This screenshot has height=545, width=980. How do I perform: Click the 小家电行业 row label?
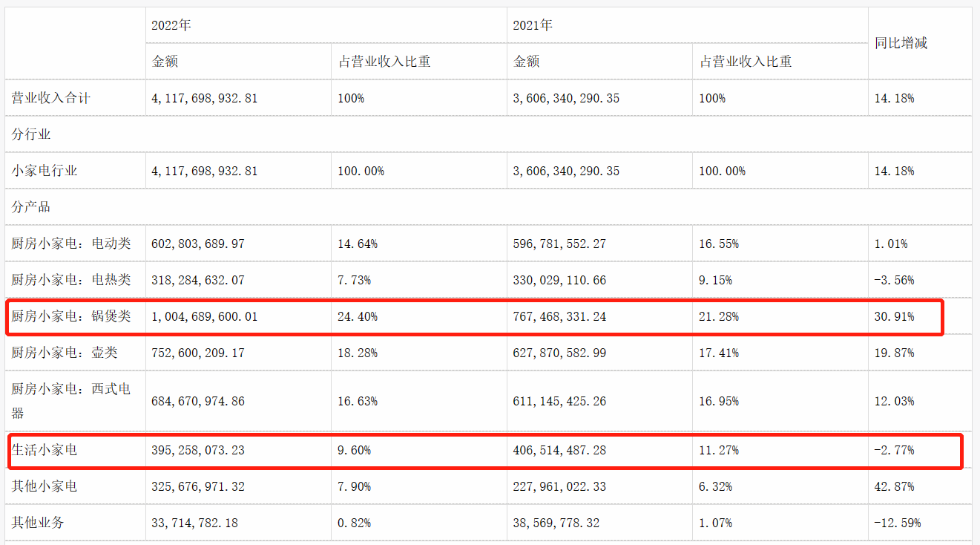coord(45,171)
